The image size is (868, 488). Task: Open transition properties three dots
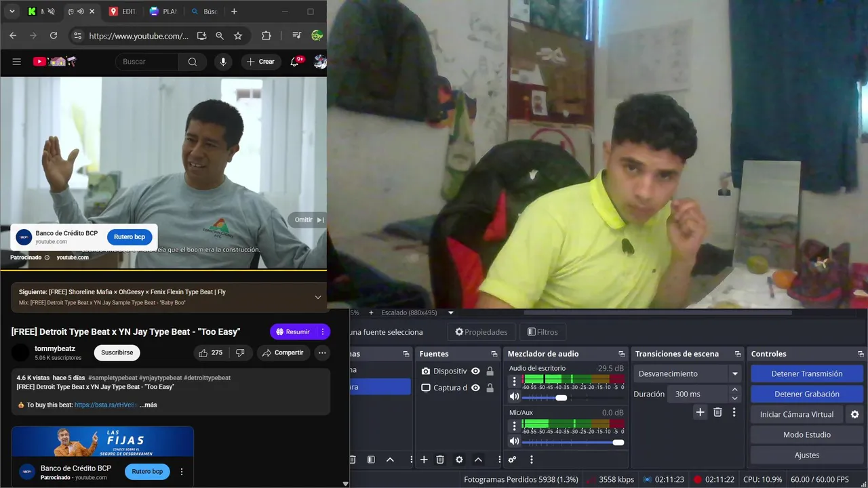(734, 412)
